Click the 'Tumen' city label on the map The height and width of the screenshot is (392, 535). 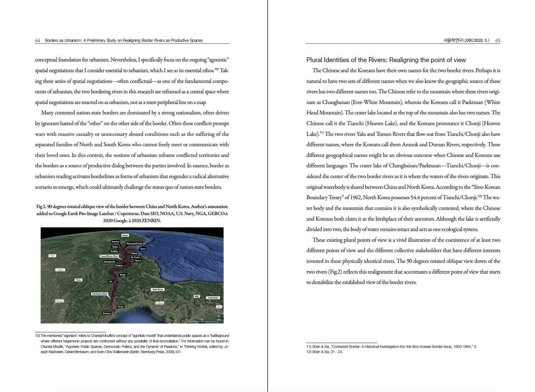[x=115, y=247]
